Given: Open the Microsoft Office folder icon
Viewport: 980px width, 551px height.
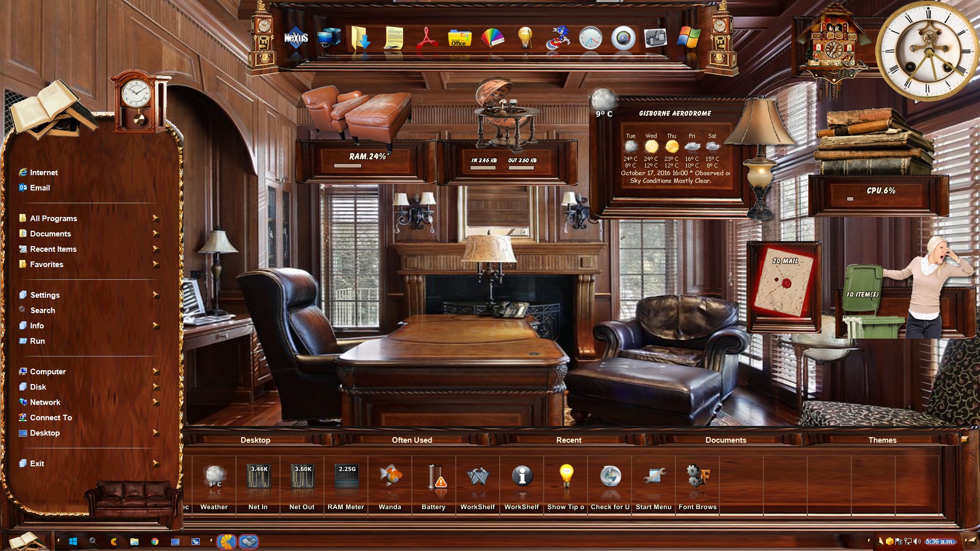Looking at the screenshot, I should 459,38.
